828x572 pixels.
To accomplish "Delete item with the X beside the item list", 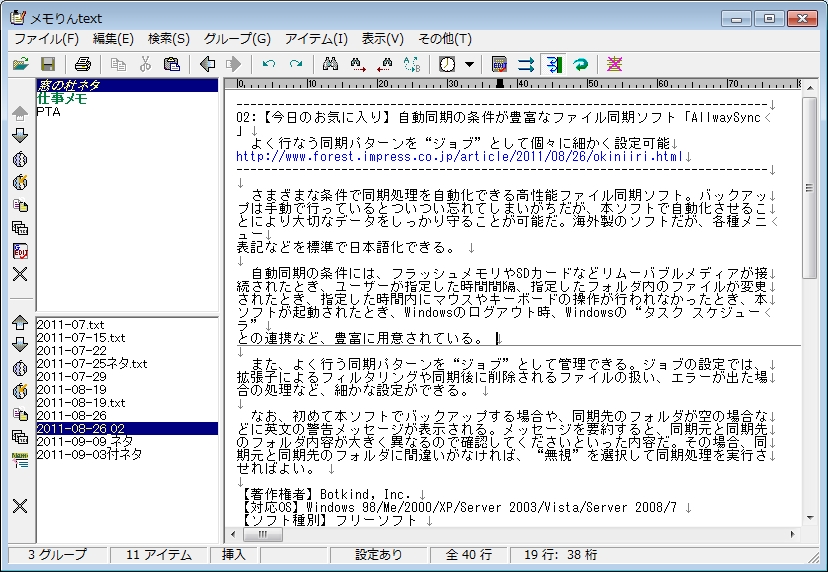I will click(20, 506).
